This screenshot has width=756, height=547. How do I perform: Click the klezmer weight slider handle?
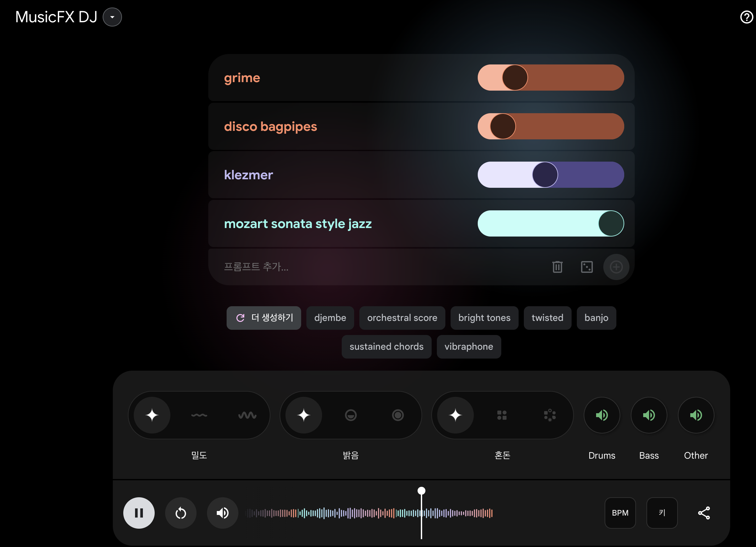(545, 175)
